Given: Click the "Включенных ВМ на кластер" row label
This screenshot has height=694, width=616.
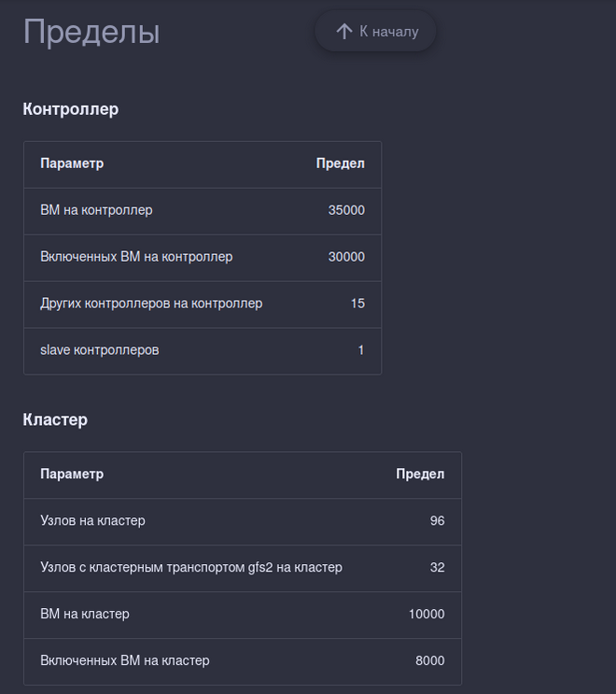Looking at the screenshot, I should click(125, 661).
